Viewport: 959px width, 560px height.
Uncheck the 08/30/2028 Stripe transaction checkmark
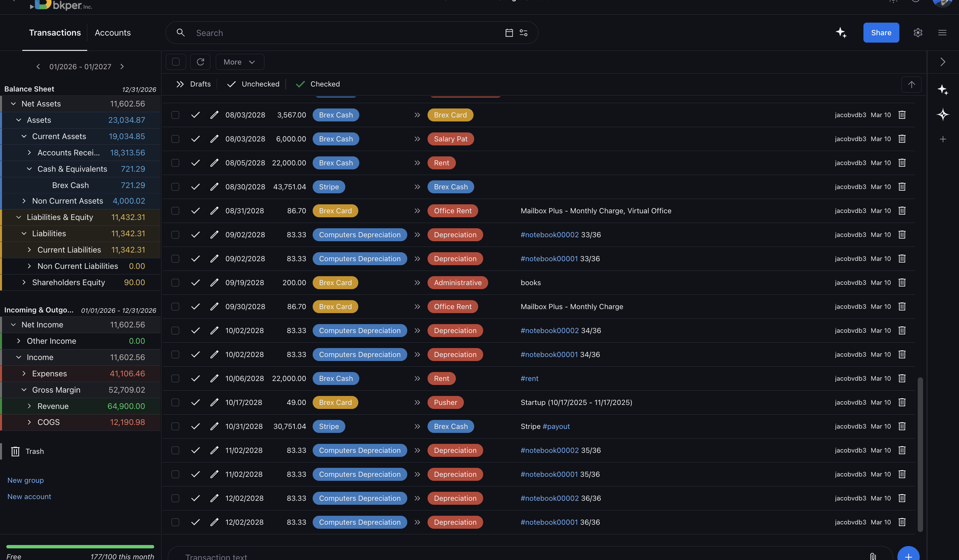[x=195, y=187]
